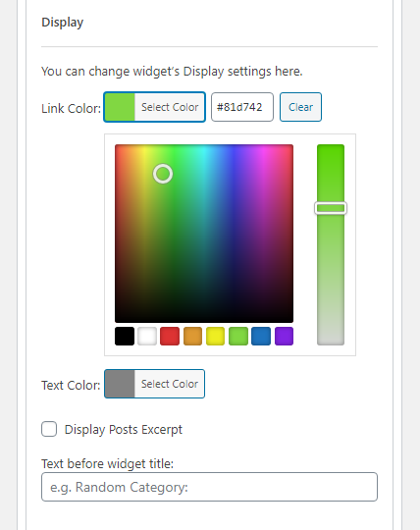Image resolution: width=420 pixels, height=530 pixels.
Task: Click the hex color value field
Action: [x=242, y=107]
